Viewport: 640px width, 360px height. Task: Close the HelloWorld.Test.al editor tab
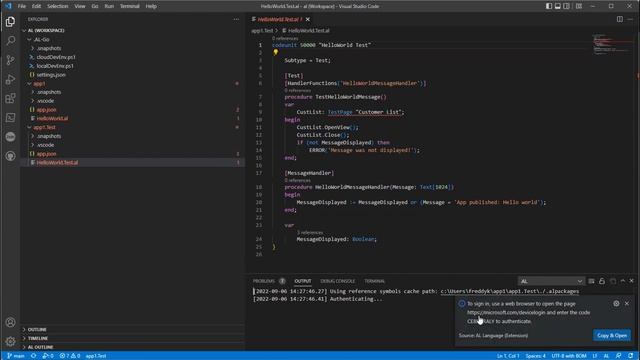click(308, 19)
